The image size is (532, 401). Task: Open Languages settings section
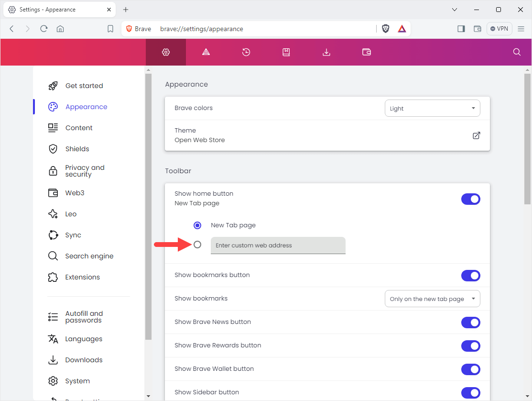click(x=84, y=339)
